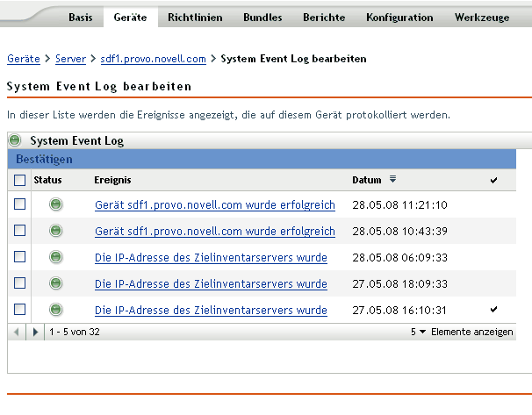Open the Bundles tab
This screenshot has width=532, height=415.
pos(262,18)
